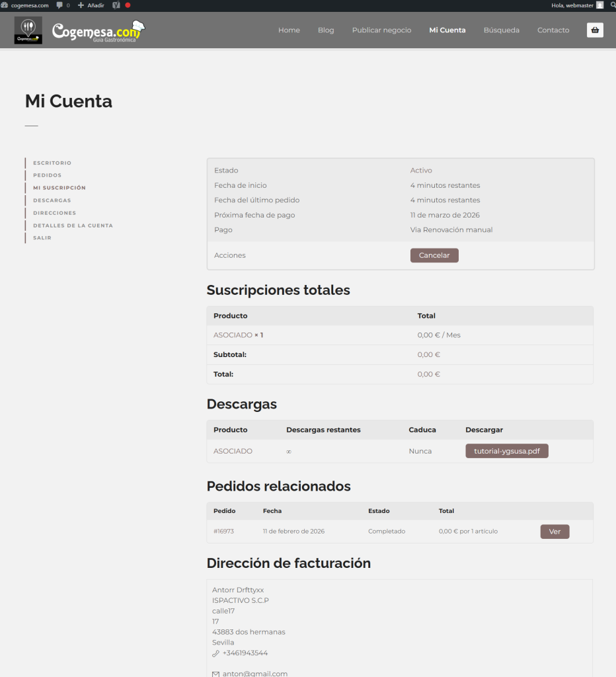Click the webmaster avatar in admin bar
616x677 pixels.
[599, 5]
